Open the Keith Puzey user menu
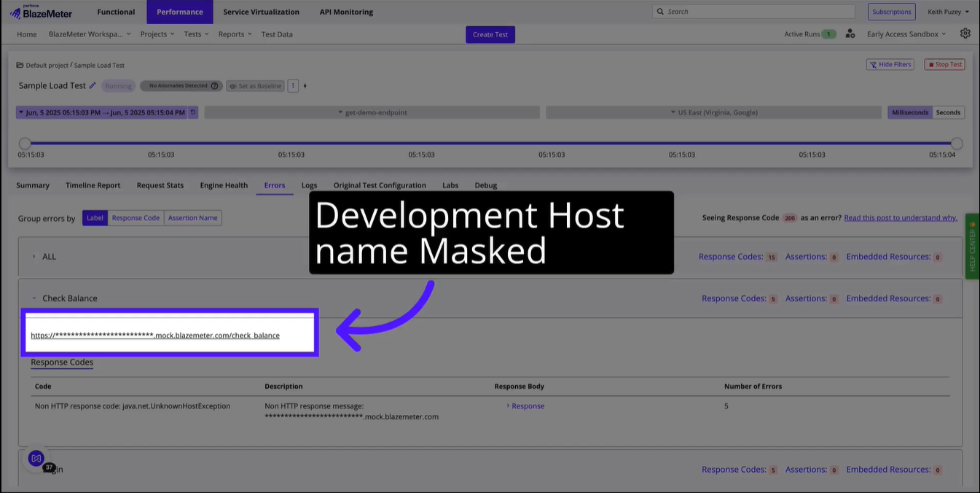The image size is (980, 493). pyautogui.click(x=948, y=12)
